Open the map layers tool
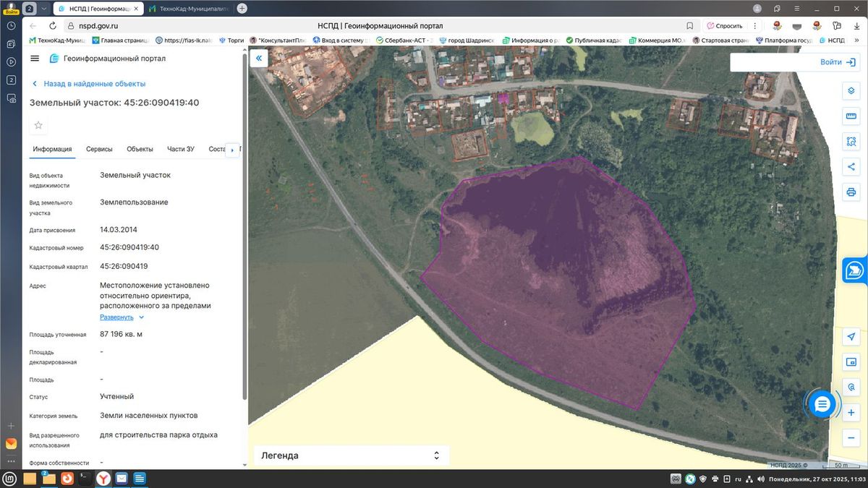This screenshot has width=868, height=488. 851,92
